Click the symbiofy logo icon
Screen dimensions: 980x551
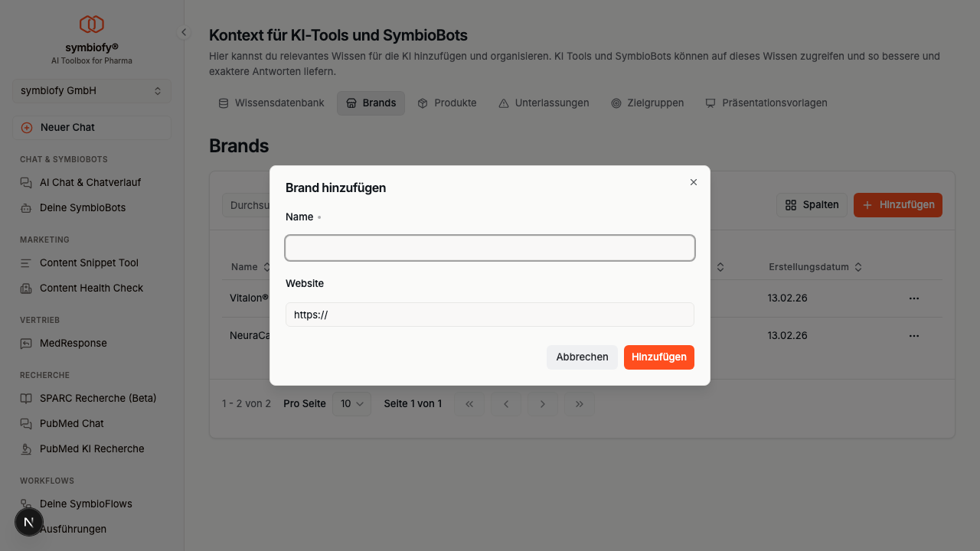(92, 24)
